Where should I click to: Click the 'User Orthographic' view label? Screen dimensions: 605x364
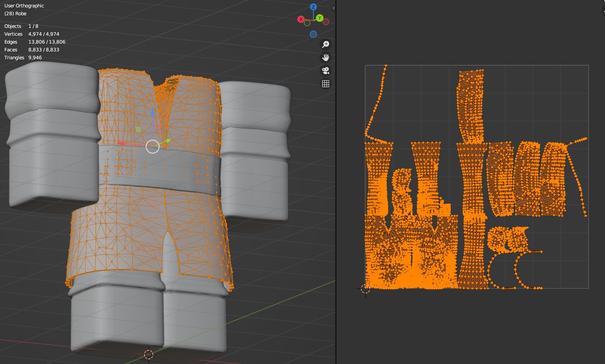[24, 6]
